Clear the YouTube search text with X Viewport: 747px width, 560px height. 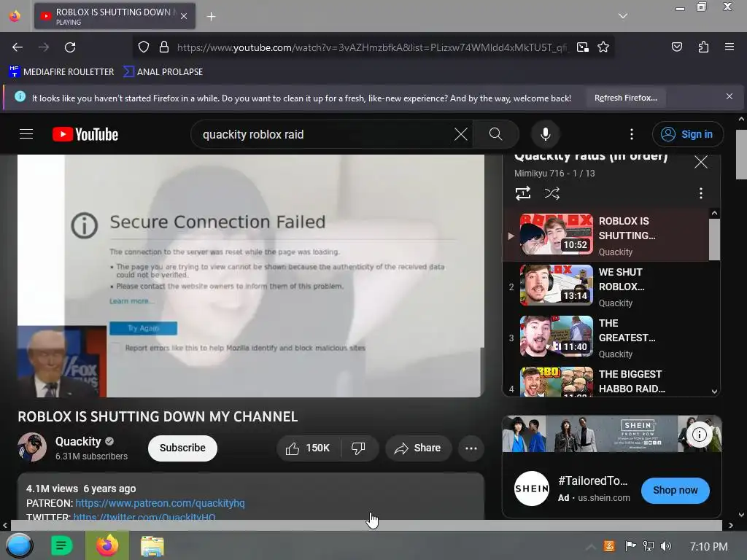tap(461, 134)
